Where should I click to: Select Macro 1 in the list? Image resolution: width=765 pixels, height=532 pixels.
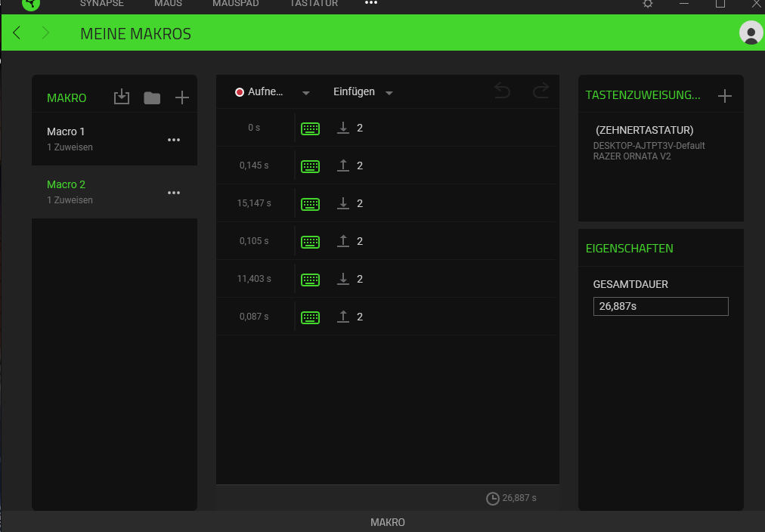(x=115, y=139)
